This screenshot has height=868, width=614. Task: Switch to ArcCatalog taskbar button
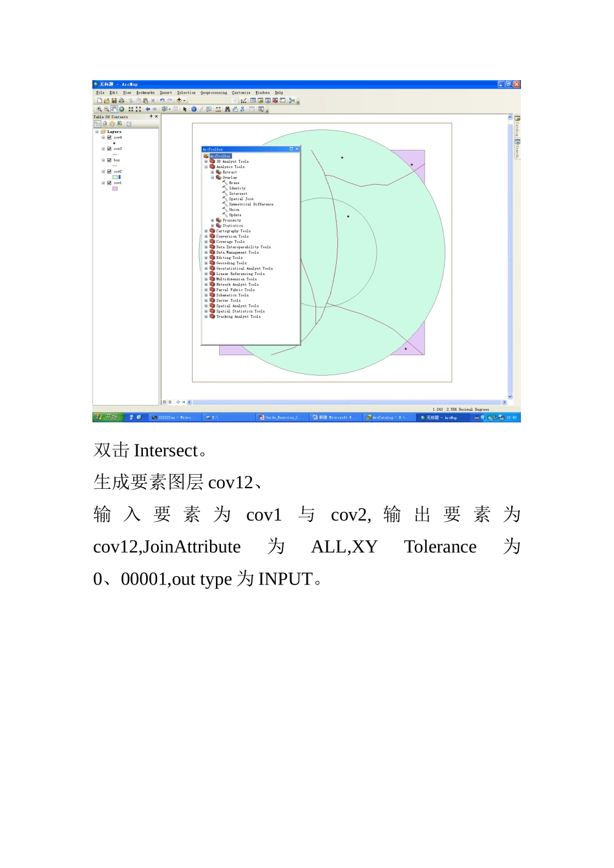(390, 417)
